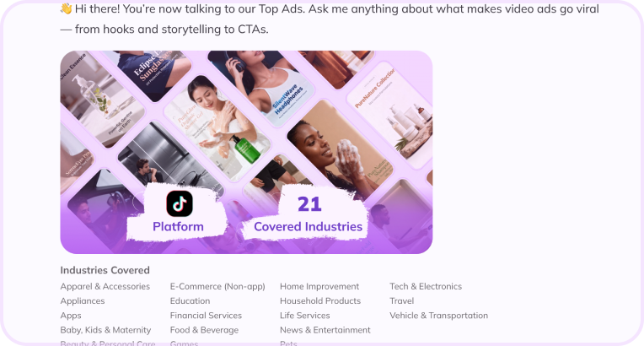Open Baby, Kids & Maternity industry

coord(105,330)
